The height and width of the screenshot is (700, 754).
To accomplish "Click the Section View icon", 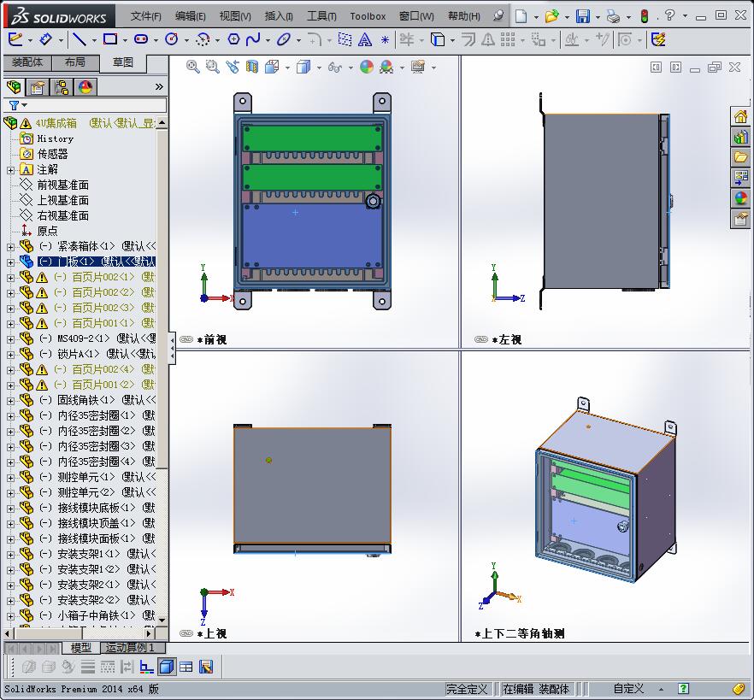I will click(252, 67).
